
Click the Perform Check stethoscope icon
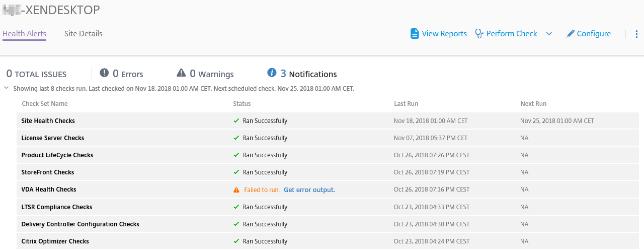479,34
